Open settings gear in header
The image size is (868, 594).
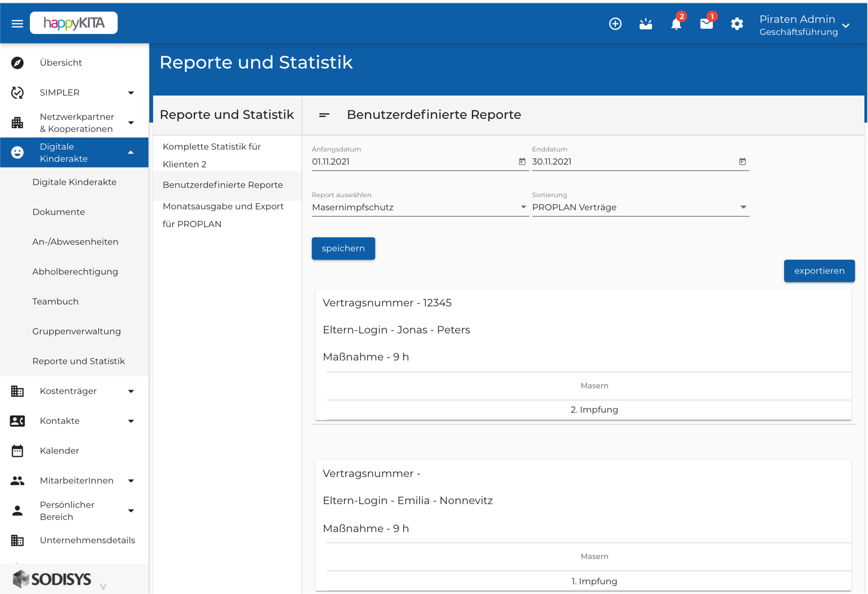[x=736, y=24]
